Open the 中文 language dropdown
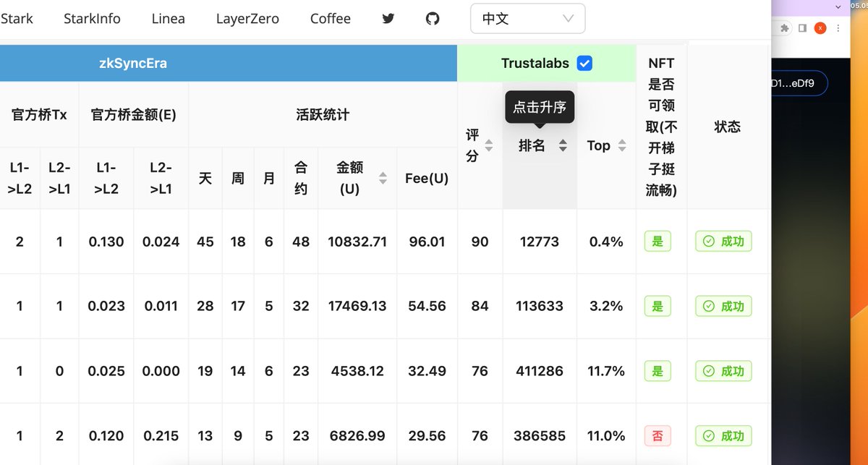The image size is (868, 465). [x=527, y=19]
